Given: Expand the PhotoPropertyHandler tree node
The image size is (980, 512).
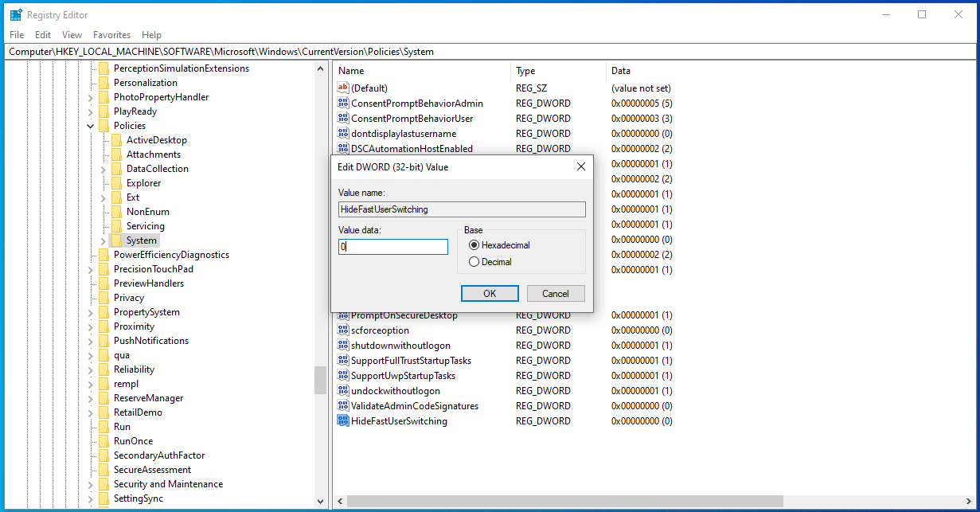Looking at the screenshot, I should pyautogui.click(x=90, y=97).
